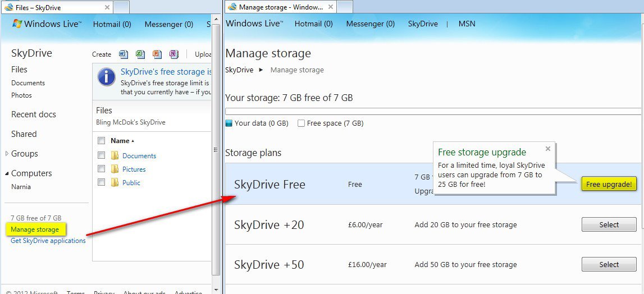The image size is (644, 294).
Task: Open the Manage storage link
Action: [35, 229]
